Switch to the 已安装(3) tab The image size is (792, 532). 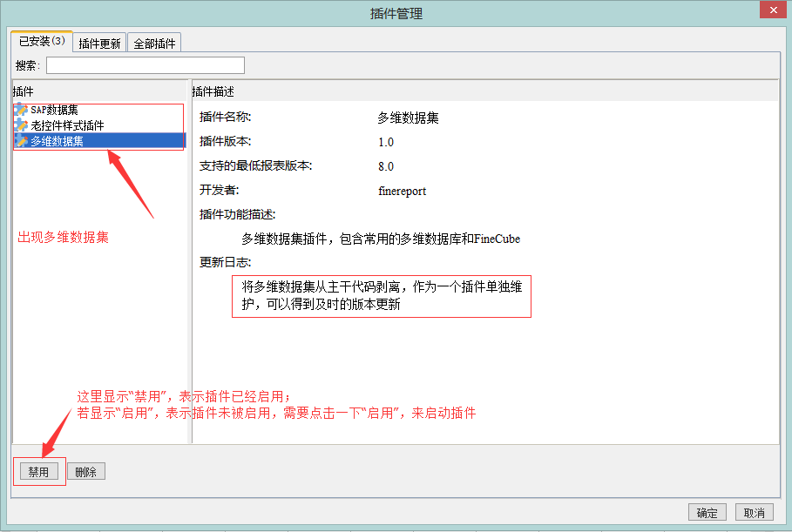tap(42, 42)
